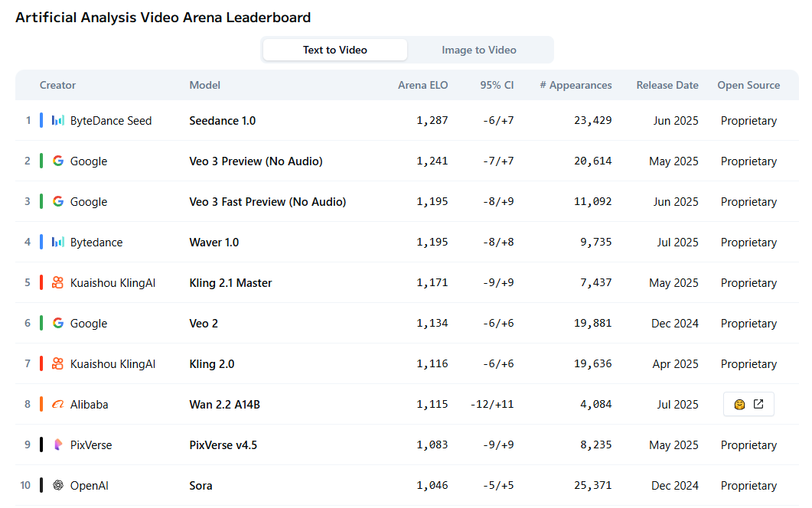This screenshot has width=812, height=508.
Task: Click the OpenAI logo icon
Action: [58, 486]
